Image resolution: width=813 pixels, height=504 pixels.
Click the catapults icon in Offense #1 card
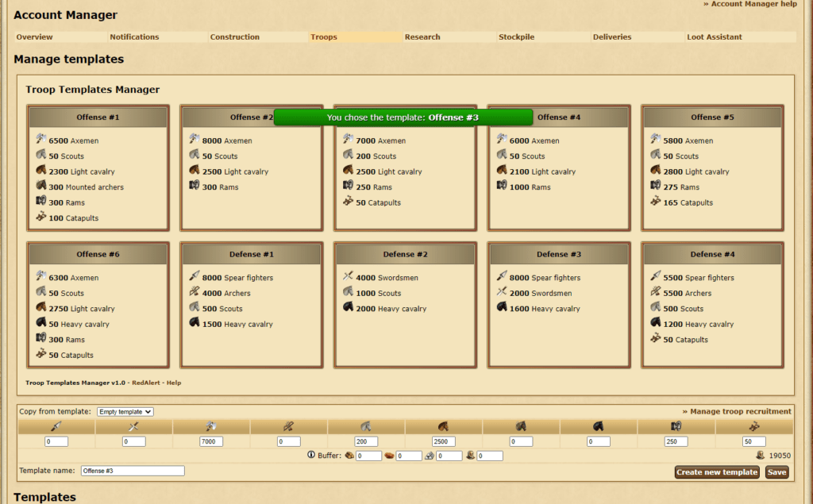[x=41, y=216]
